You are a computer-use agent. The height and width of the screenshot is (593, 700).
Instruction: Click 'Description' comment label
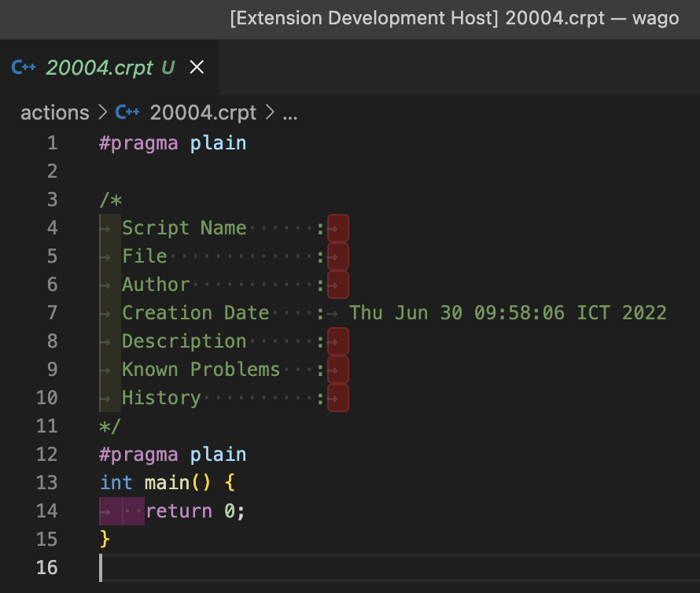[184, 341]
